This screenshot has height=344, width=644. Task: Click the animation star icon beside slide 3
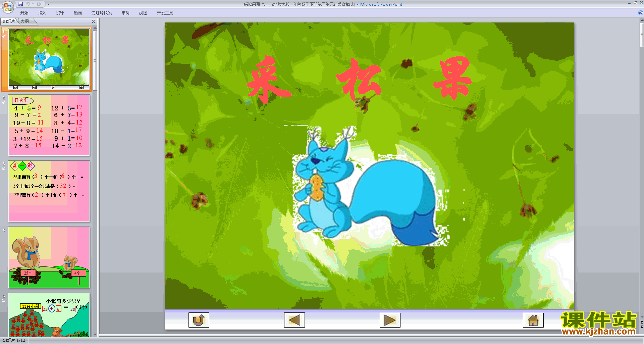4,168
